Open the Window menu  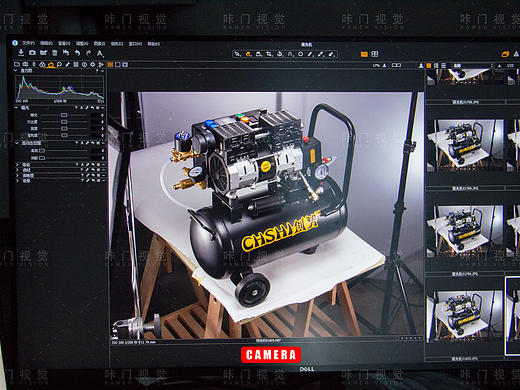135,44
